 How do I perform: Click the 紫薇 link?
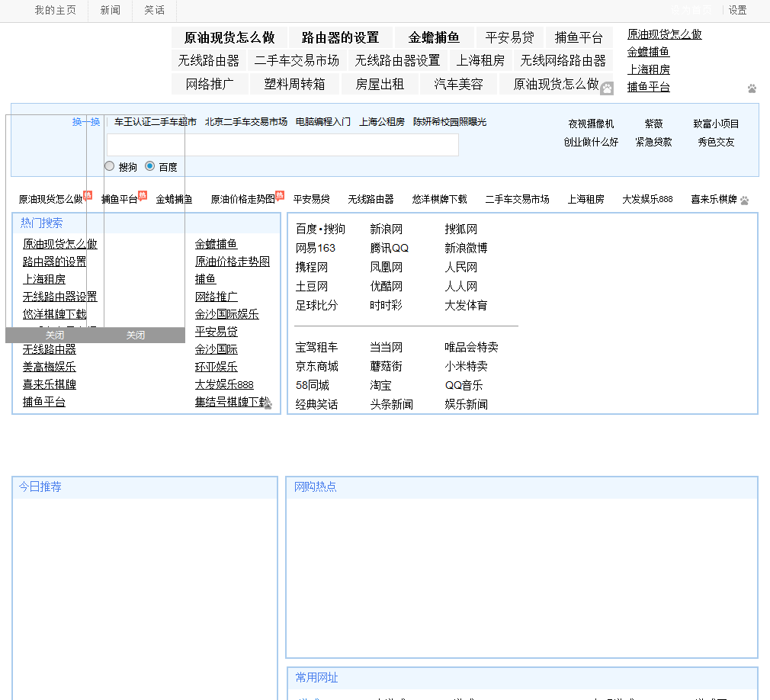[653, 124]
